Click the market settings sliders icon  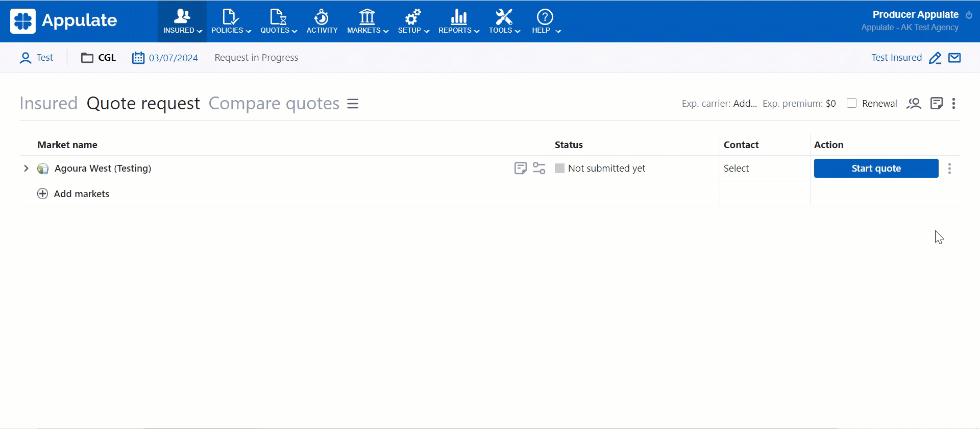[x=539, y=168]
